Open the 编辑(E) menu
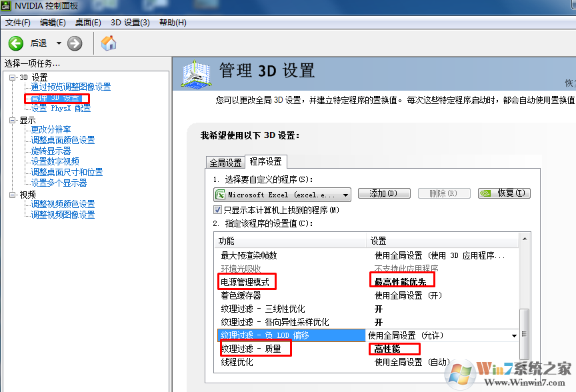Image resolution: width=576 pixels, height=392 pixels. [x=53, y=23]
